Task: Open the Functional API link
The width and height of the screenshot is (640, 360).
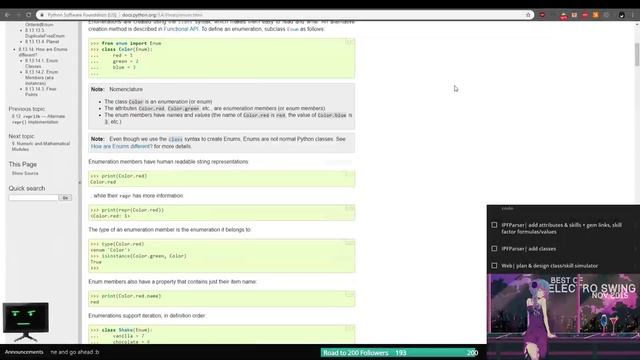Action: pyautogui.click(x=181, y=29)
